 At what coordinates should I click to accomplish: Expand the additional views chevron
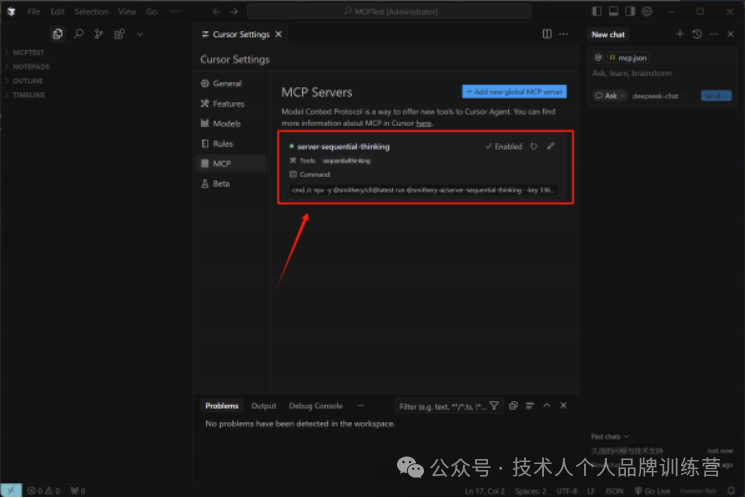click(140, 34)
